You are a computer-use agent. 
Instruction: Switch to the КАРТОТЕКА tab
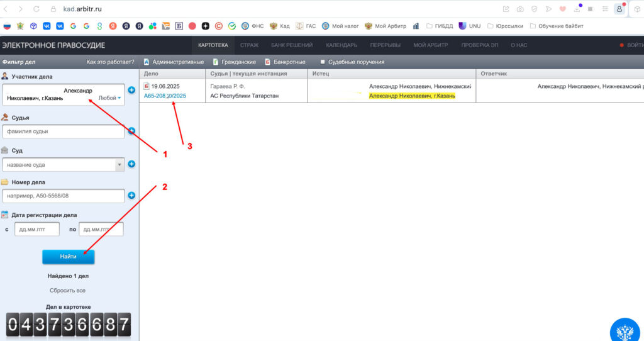pyautogui.click(x=213, y=45)
